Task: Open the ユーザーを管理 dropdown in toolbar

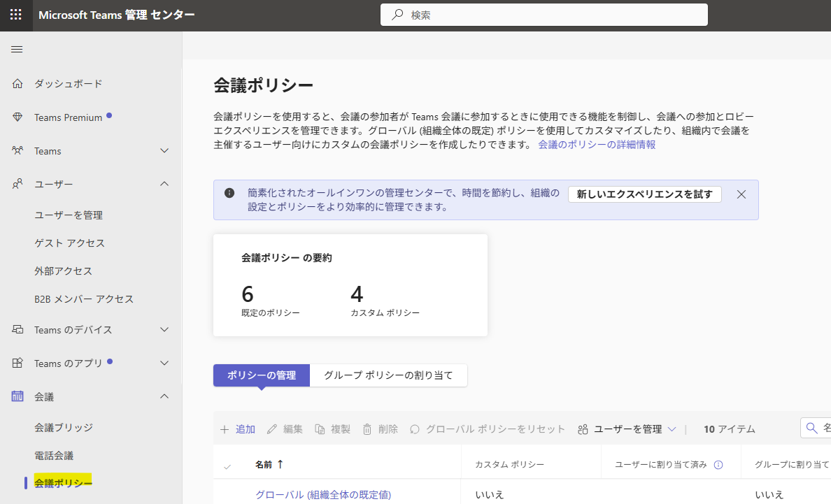Action: (x=627, y=429)
